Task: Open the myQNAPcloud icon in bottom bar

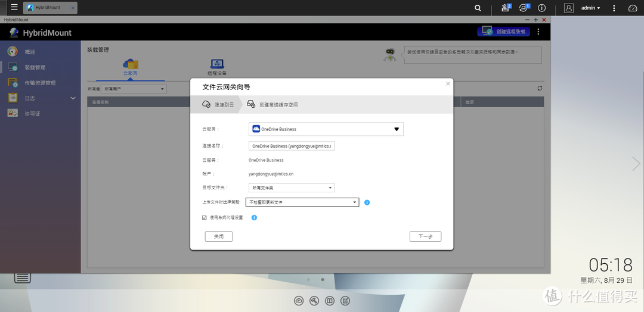Action: point(299,301)
